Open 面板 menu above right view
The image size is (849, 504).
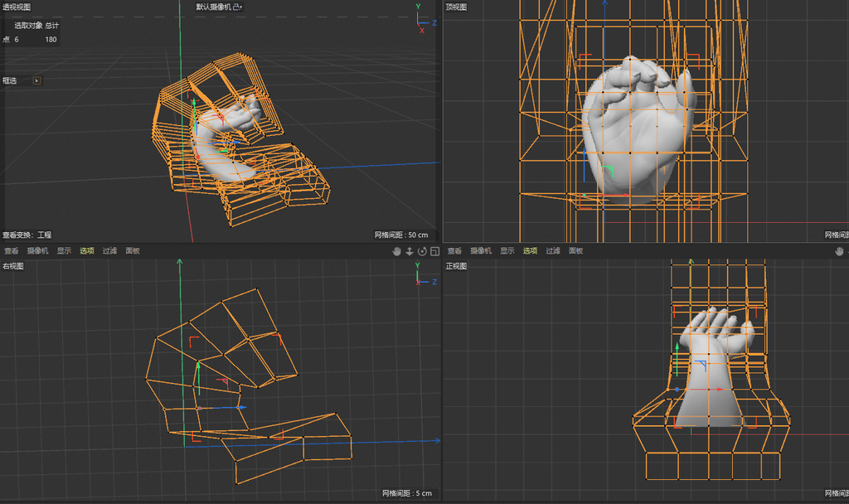pos(133,250)
